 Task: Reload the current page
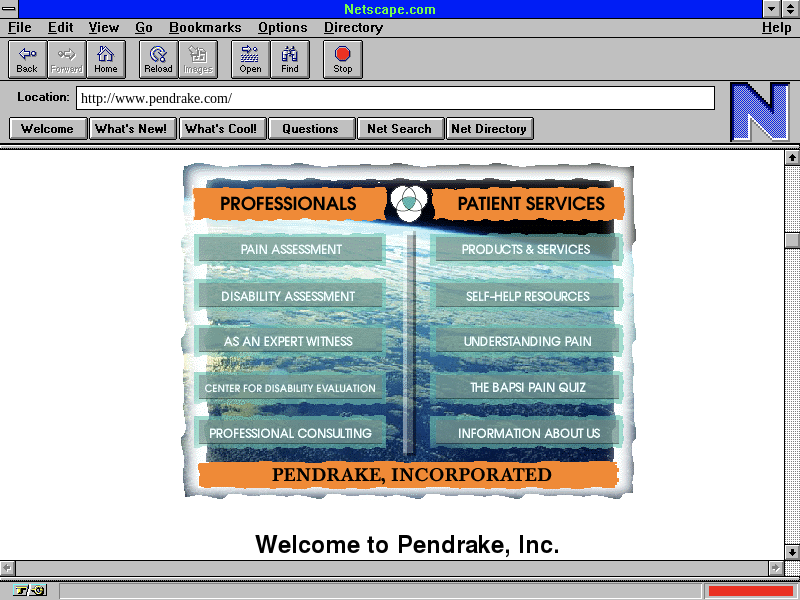tap(158, 60)
